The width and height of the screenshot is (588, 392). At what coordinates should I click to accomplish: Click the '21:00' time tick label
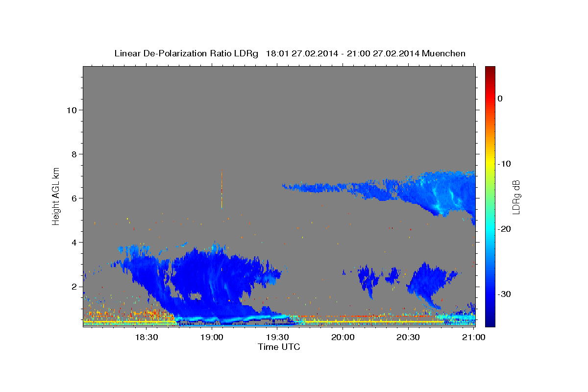tap(473, 338)
